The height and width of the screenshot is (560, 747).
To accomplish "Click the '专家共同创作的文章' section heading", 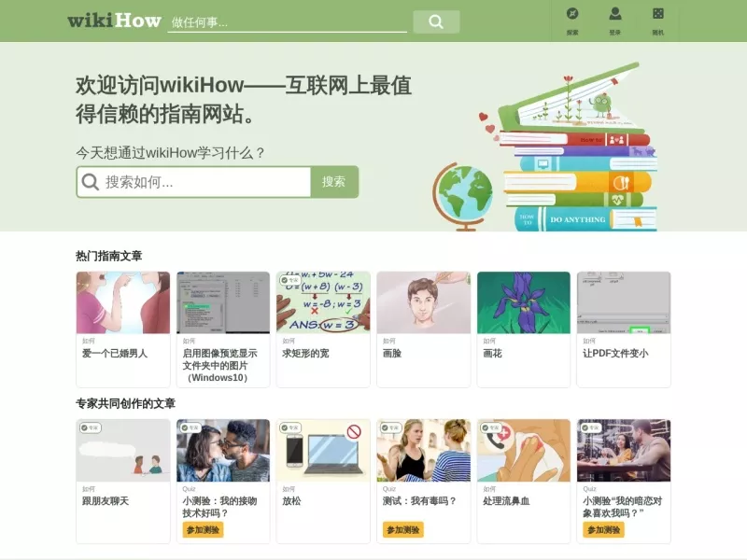I will coord(126,404).
